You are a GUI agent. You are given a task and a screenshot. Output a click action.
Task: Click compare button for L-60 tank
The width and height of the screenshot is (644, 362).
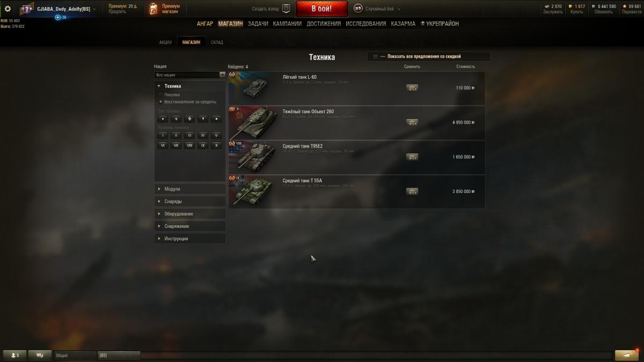(x=412, y=88)
